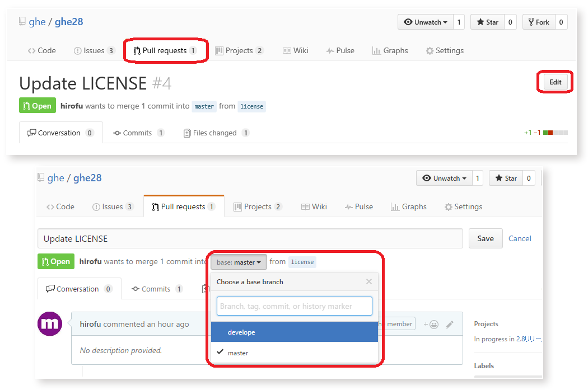This screenshot has height=390, width=588.
Task: Open Issues tab in top screenshot
Action: pyautogui.click(x=94, y=50)
